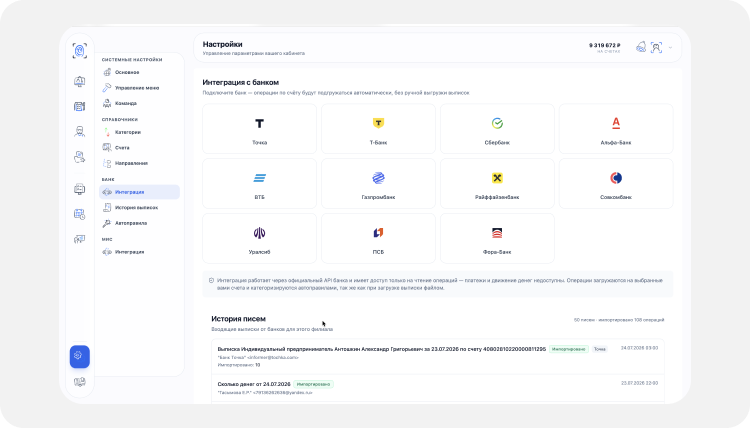The width and height of the screenshot is (750, 428).
Task: Select the highlighted Интеграция item under Банк
Action: point(139,192)
